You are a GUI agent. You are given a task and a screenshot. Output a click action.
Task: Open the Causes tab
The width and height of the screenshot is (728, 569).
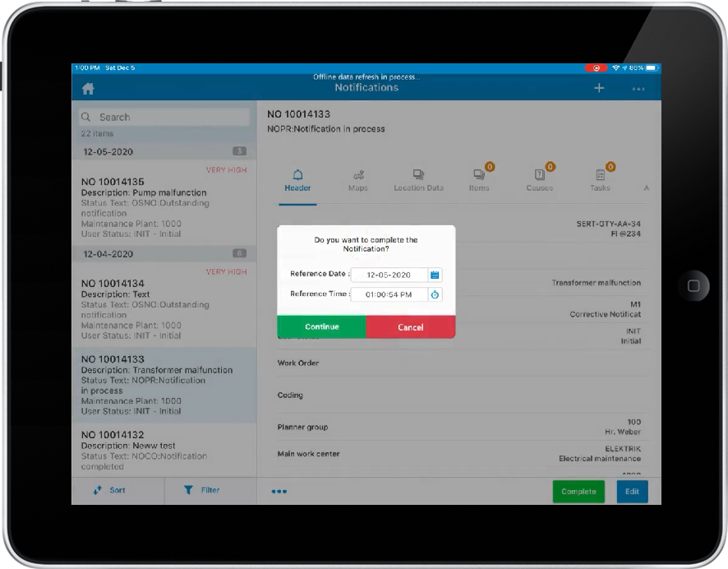point(539,180)
